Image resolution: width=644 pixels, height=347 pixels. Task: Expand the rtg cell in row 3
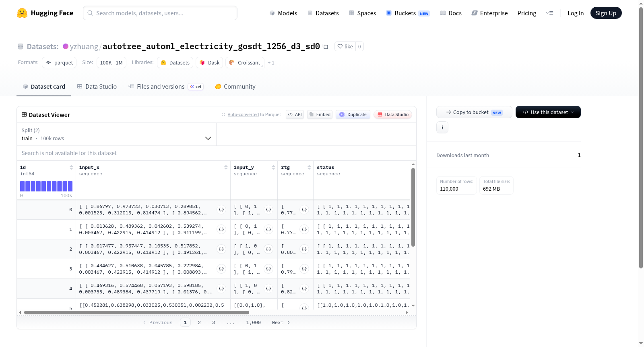(304, 269)
